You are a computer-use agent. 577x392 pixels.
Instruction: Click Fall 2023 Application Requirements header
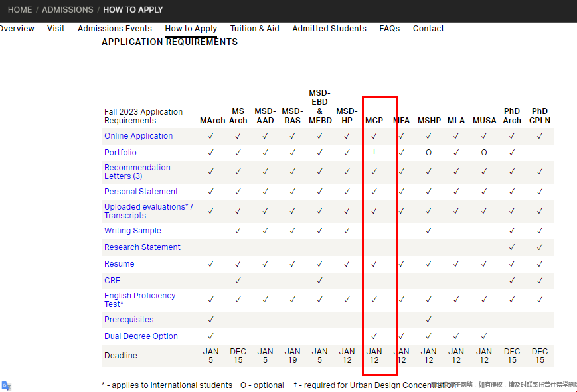[143, 116]
